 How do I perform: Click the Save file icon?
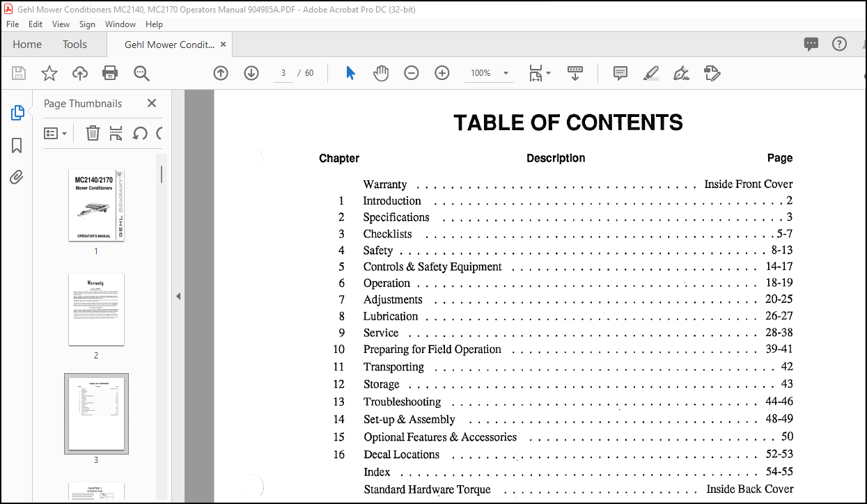coord(19,73)
